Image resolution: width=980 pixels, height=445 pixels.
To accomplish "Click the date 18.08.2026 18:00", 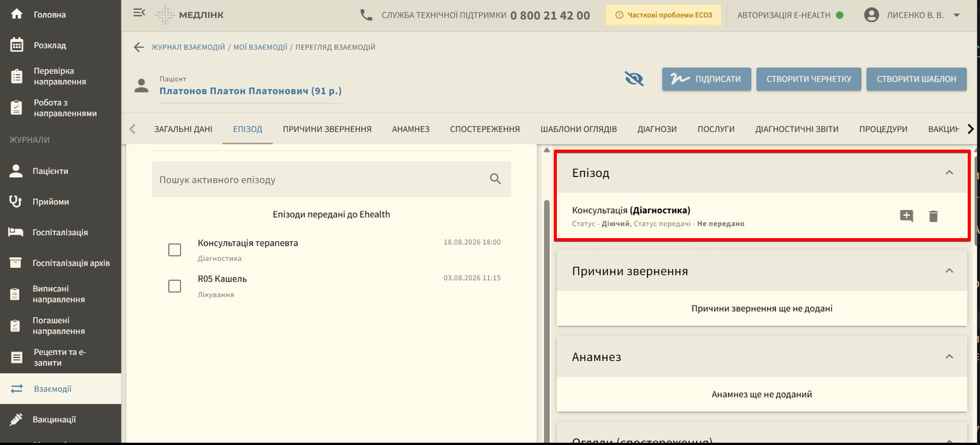I will [472, 242].
